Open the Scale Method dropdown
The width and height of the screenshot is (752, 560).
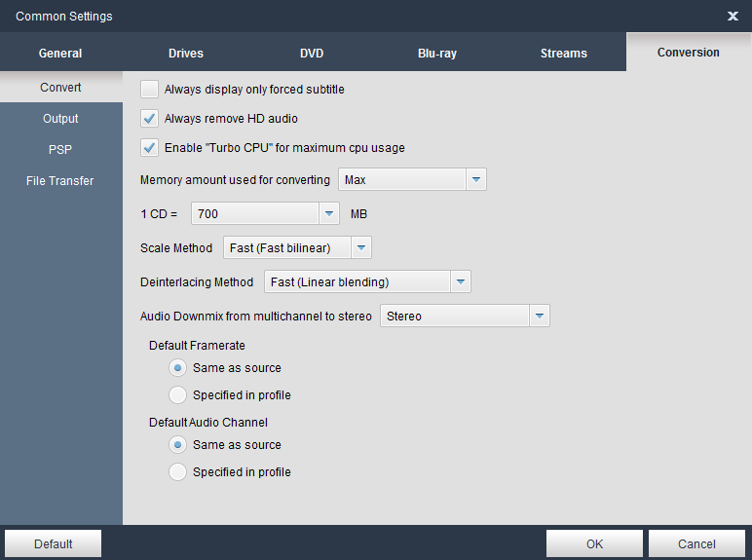click(x=361, y=248)
